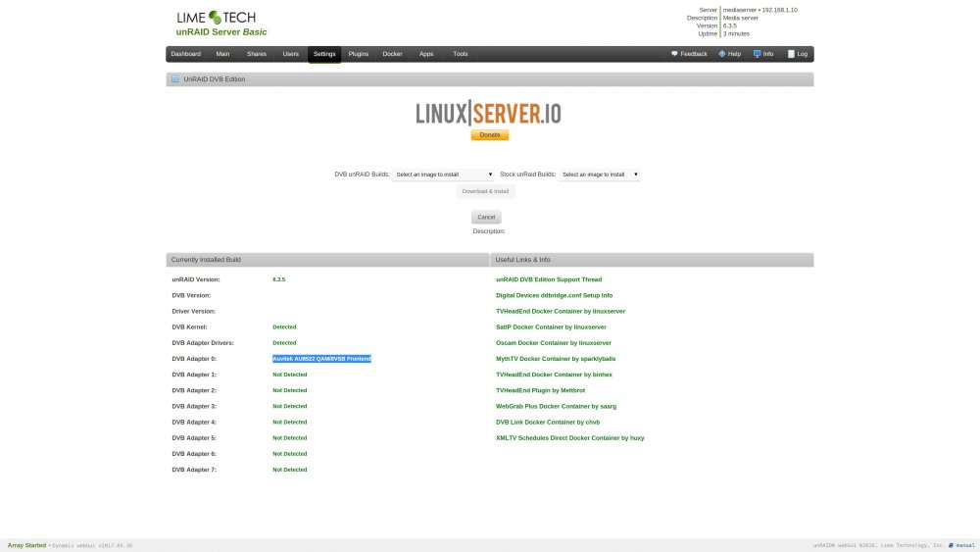Open the Log document icon
Image resolution: width=980 pixels, height=552 pixels.
(x=791, y=54)
